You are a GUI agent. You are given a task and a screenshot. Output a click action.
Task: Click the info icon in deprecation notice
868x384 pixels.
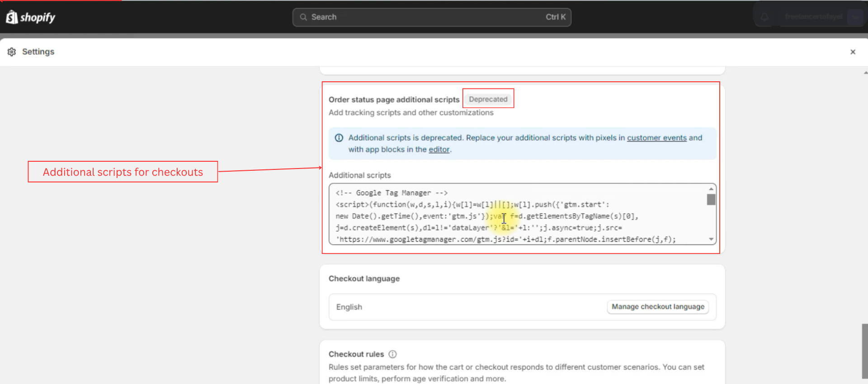tap(339, 138)
